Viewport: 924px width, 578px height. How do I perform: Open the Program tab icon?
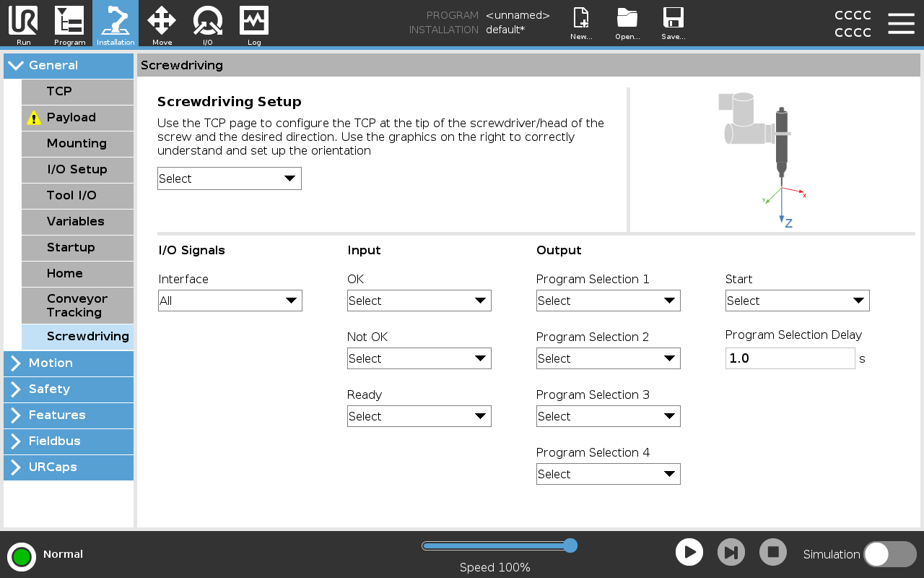pyautogui.click(x=69, y=22)
